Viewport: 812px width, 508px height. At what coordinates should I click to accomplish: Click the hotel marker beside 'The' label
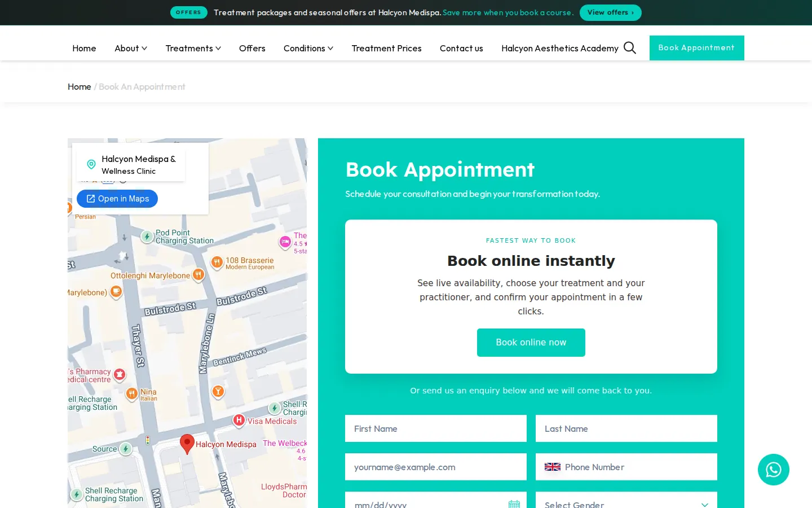pos(285,242)
